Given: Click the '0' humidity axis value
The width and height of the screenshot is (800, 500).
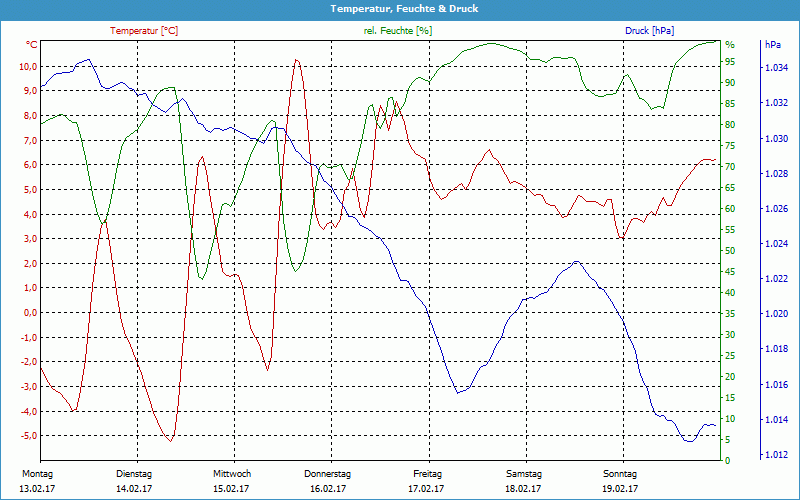Looking at the screenshot, I should point(728,461).
